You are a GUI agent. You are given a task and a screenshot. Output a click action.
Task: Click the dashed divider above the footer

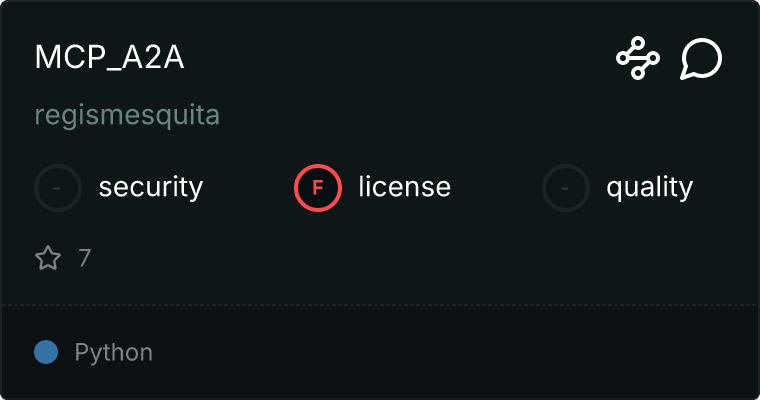coord(380,304)
